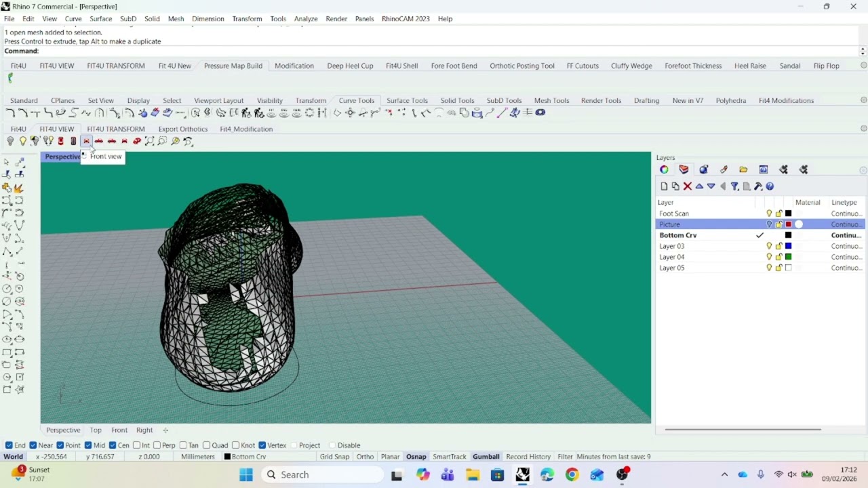Open the folder Libraries tab icon
This screenshot has height=488, width=868.
[743, 169]
